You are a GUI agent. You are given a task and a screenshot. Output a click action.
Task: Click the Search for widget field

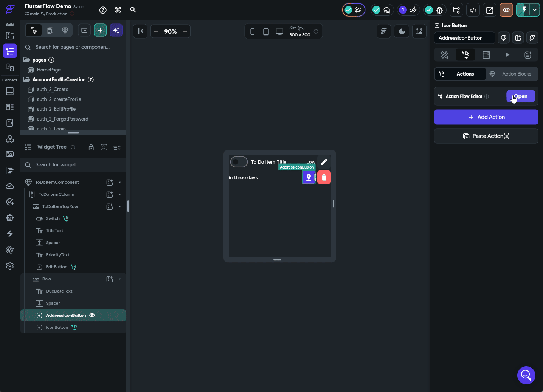73,165
